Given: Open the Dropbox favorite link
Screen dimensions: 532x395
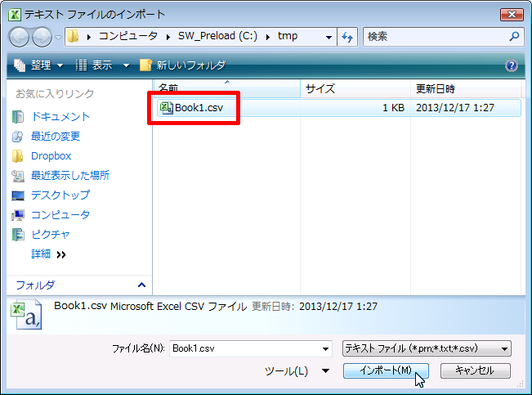Looking at the screenshot, I should point(51,156).
